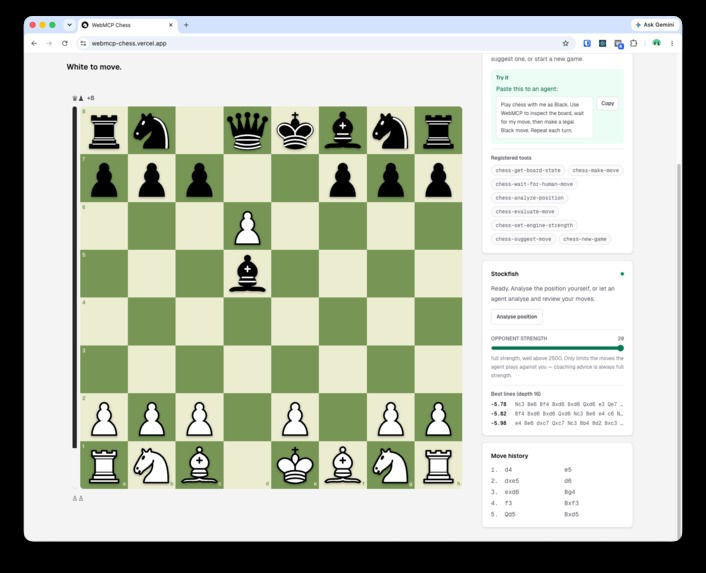Switch to the WebMCP Chess tab
The width and height of the screenshot is (706, 573).
tap(127, 25)
